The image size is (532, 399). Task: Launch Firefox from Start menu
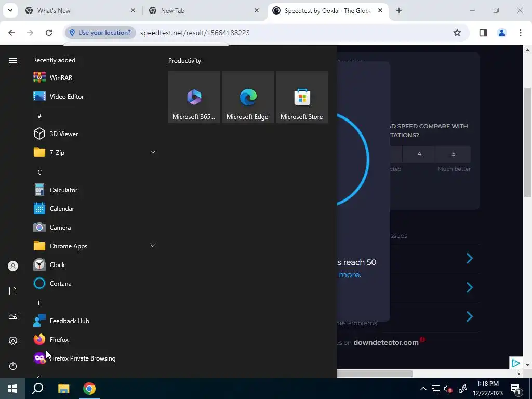coord(94,340)
